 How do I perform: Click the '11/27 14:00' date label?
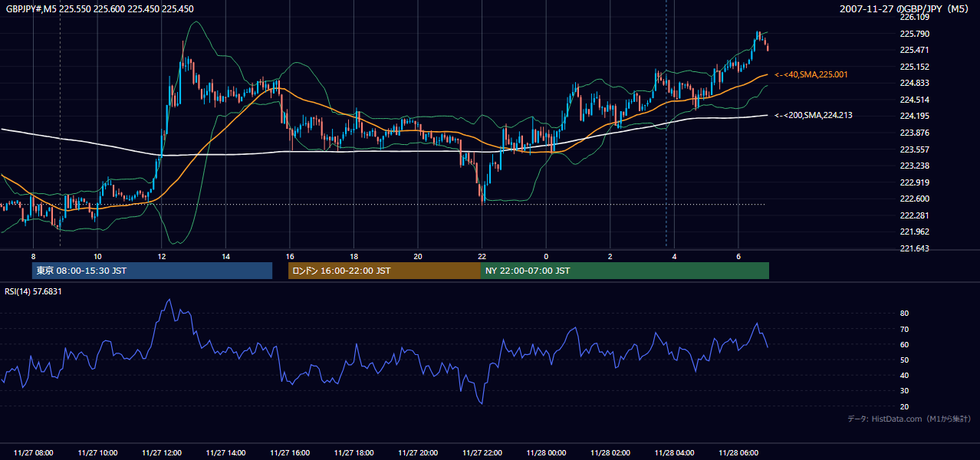225,453
